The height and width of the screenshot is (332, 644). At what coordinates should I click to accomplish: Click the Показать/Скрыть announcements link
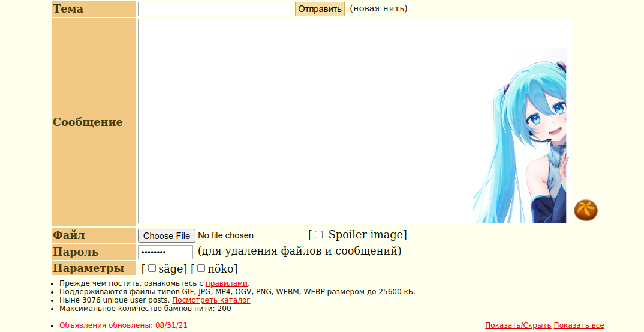(x=518, y=325)
